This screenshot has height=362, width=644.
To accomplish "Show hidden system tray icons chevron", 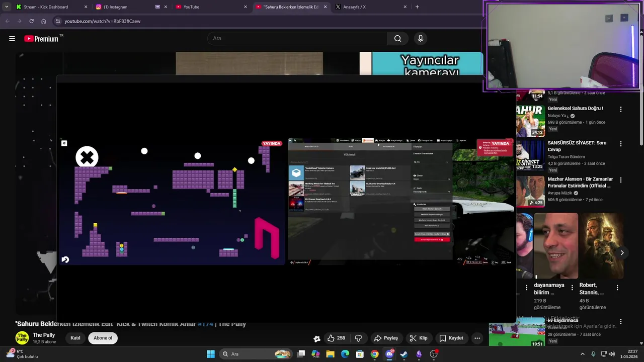I will (583, 354).
